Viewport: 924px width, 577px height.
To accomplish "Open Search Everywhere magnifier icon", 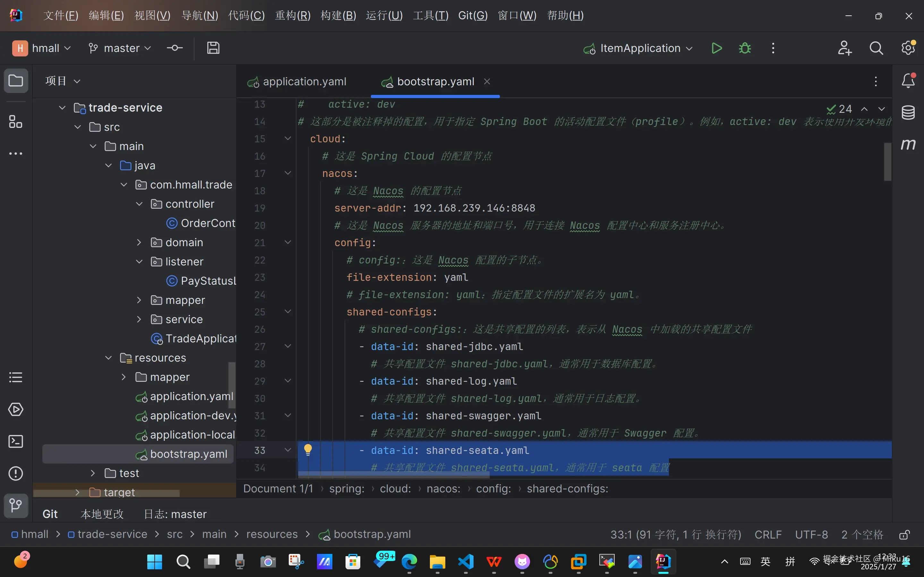I will pos(876,48).
